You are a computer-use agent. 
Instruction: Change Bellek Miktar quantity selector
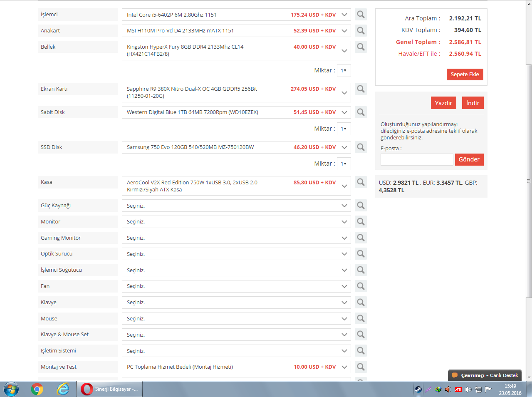coord(344,71)
